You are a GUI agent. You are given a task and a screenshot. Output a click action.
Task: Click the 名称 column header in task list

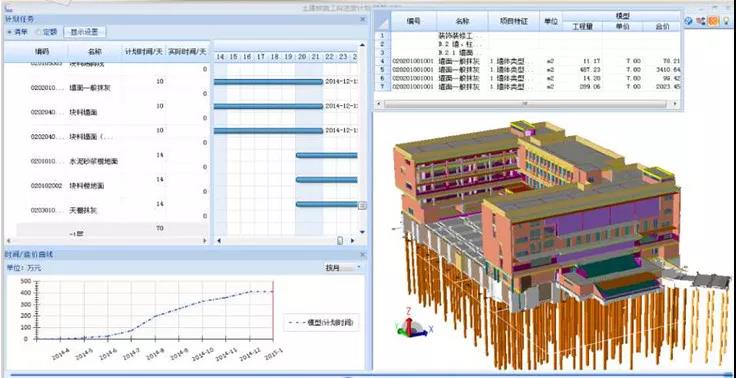[94, 52]
